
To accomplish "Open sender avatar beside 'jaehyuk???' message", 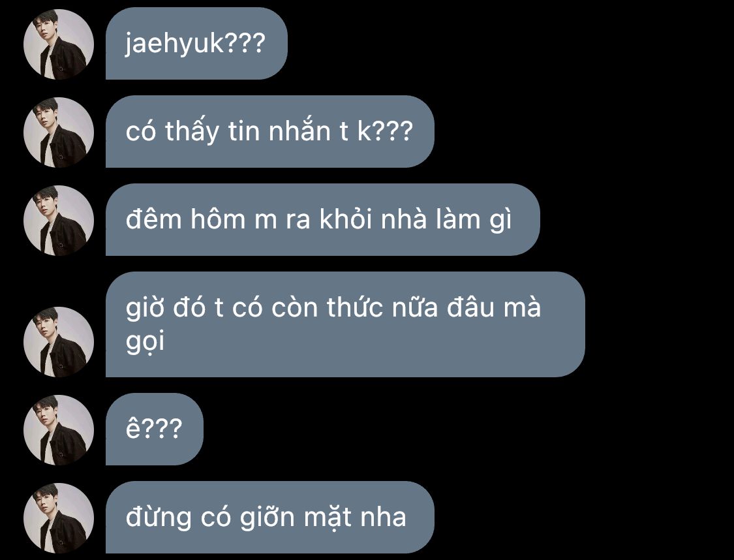I will (x=59, y=44).
